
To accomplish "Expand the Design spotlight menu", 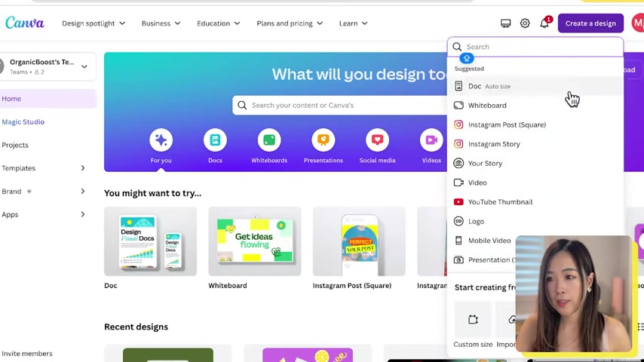I will 94,23.
